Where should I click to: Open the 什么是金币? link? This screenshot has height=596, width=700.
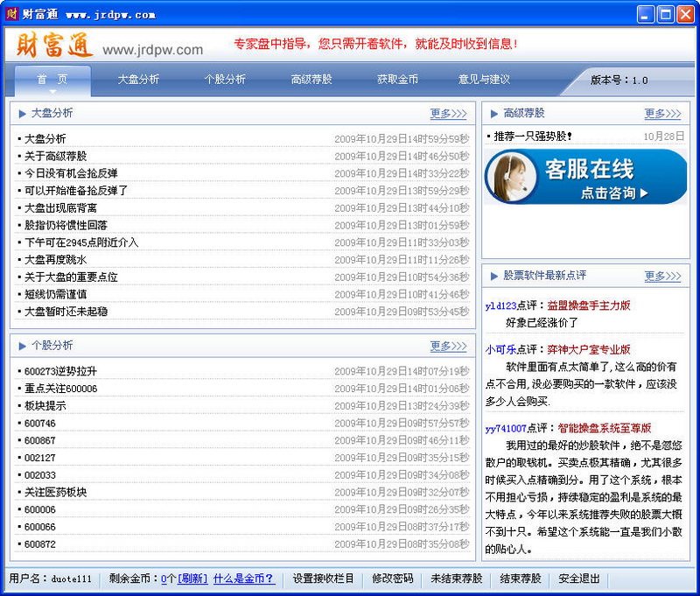(x=244, y=578)
